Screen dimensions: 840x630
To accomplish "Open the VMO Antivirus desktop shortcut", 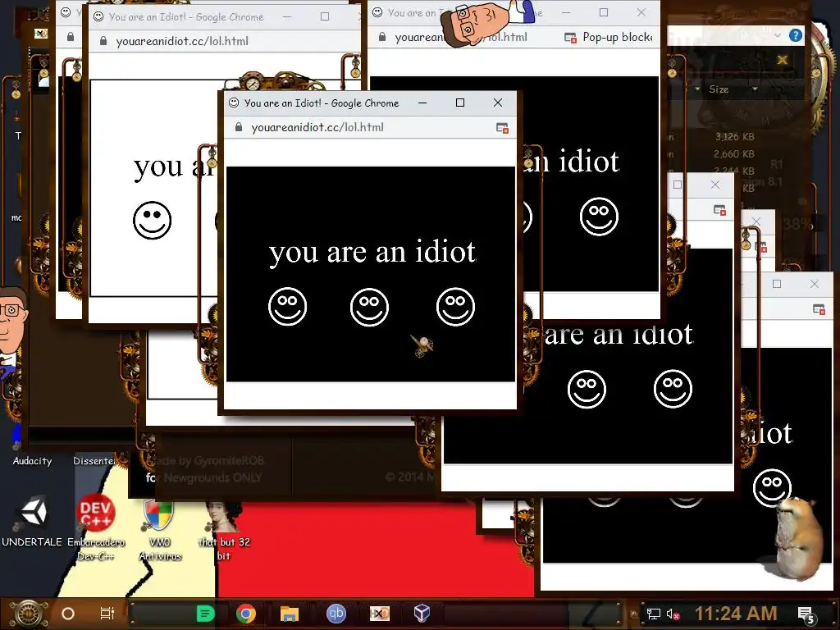I will pyautogui.click(x=160, y=529).
